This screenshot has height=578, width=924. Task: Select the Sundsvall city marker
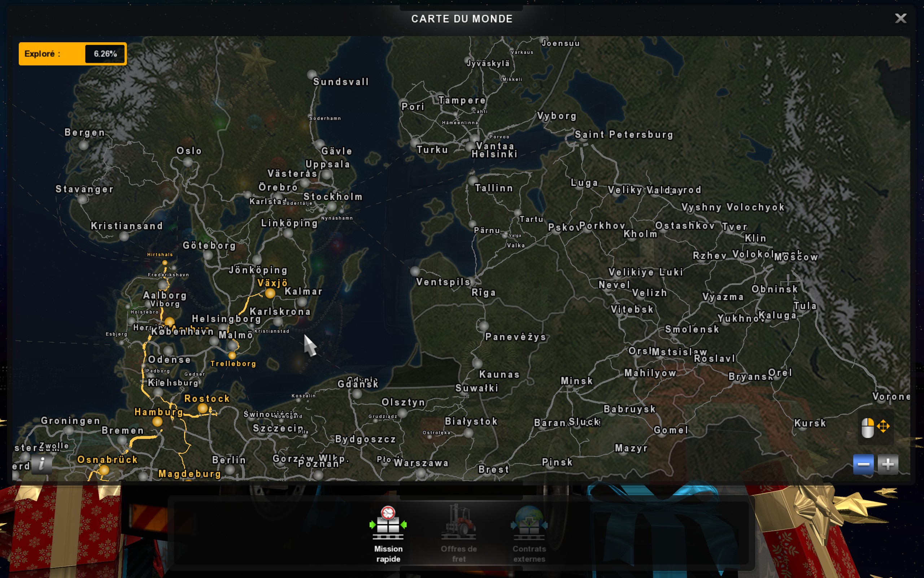[x=312, y=74]
